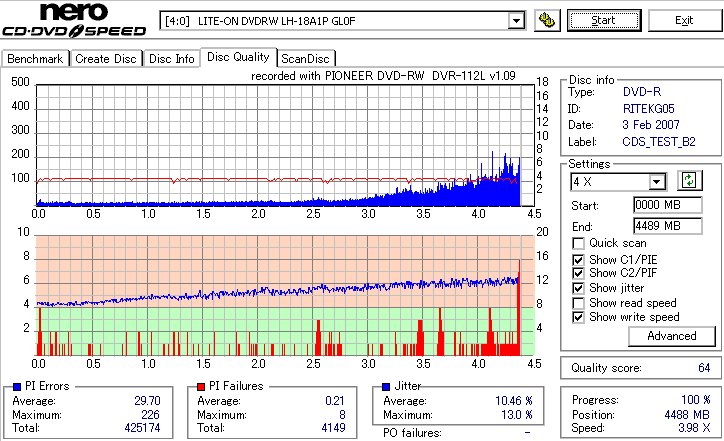The height and width of the screenshot is (441, 724).
Task: Click the red PI Failures legend square
Action: coord(201,386)
